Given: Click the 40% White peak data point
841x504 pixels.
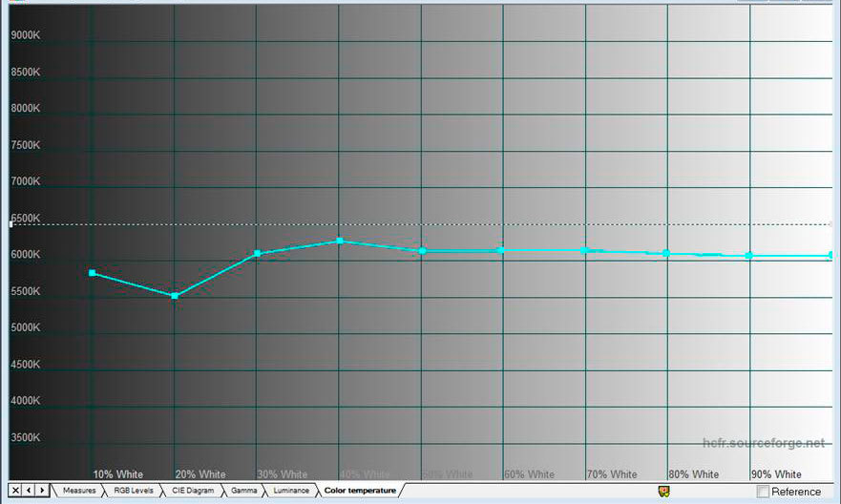Looking at the screenshot, I should 340,241.
